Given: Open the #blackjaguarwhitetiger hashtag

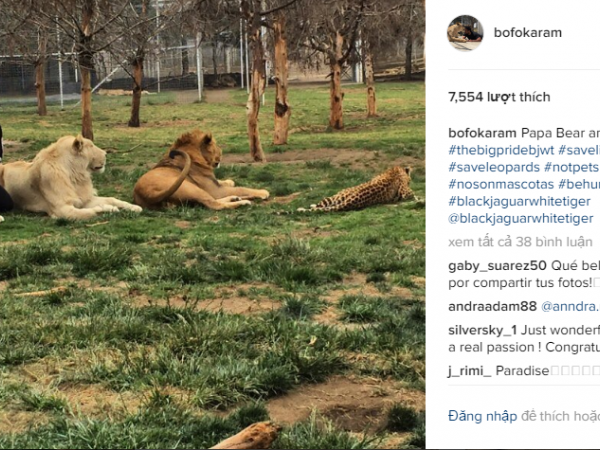Looking at the screenshot, I should point(519,201).
